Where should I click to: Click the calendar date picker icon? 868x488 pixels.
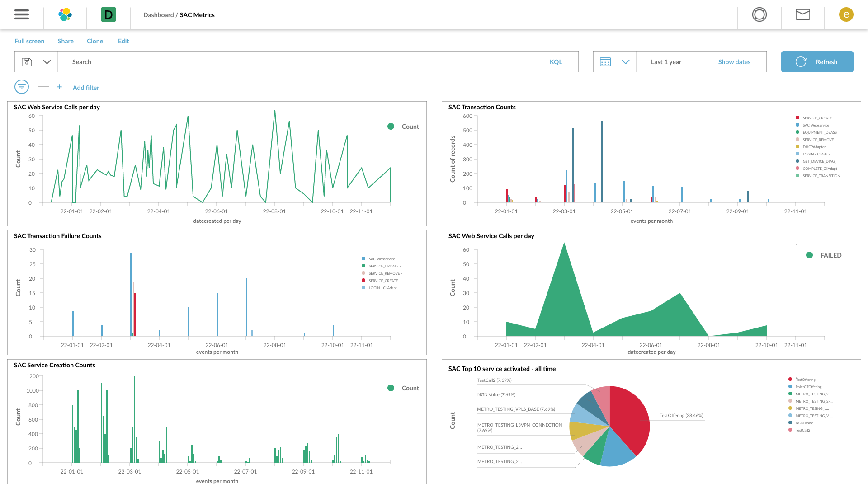tap(605, 62)
